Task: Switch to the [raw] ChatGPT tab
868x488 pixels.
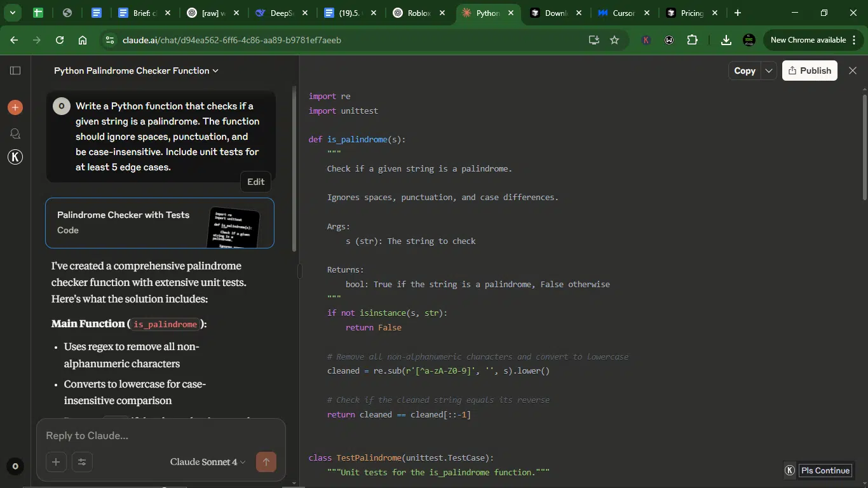Action: [214, 13]
